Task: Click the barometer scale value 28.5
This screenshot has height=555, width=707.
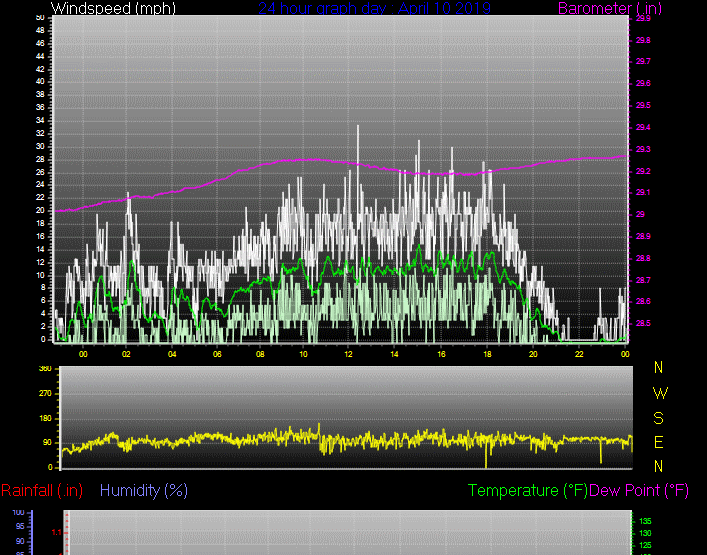Action: click(643, 323)
